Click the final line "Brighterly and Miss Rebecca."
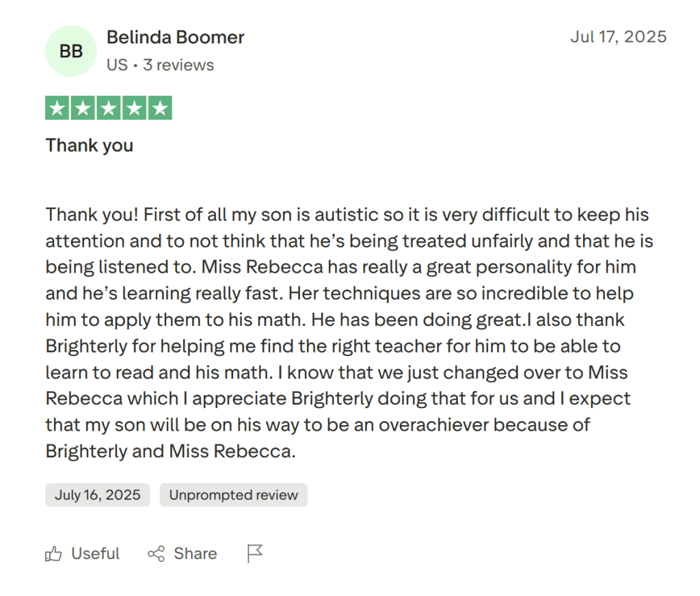The width and height of the screenshot is (700, 596). [170, 451]
